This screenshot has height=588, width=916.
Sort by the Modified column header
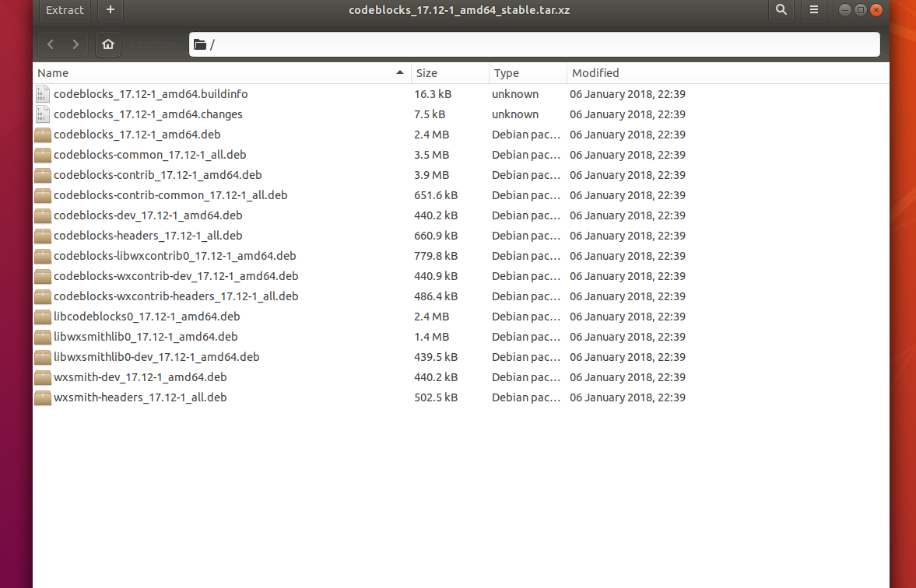[728, 73]
